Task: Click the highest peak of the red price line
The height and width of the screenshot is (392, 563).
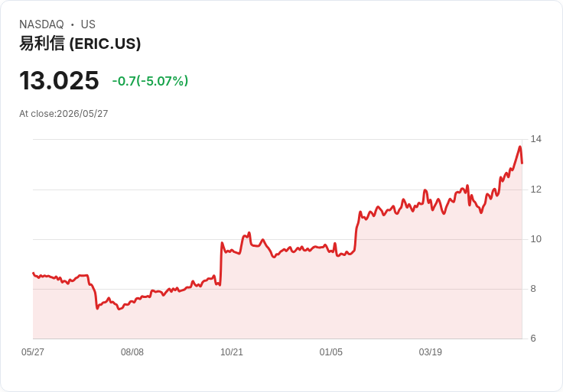Action: (519, 147)
